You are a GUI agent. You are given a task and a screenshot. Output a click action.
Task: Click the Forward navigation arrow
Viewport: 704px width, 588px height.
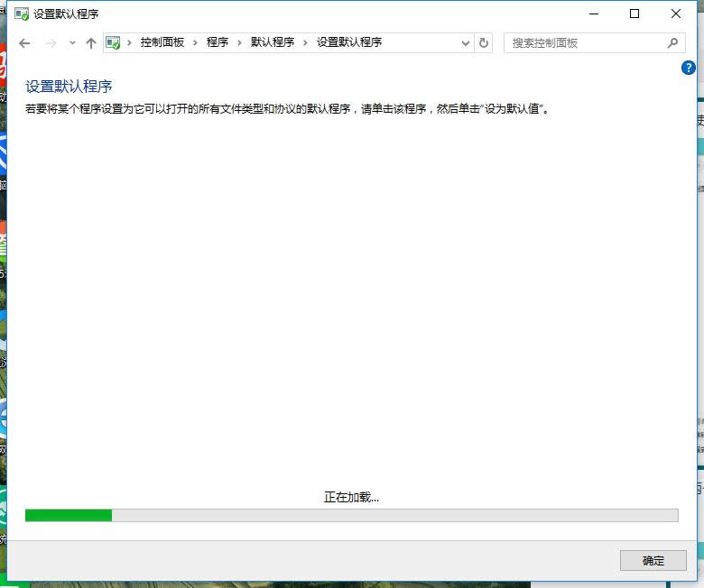tap(51, 43)
